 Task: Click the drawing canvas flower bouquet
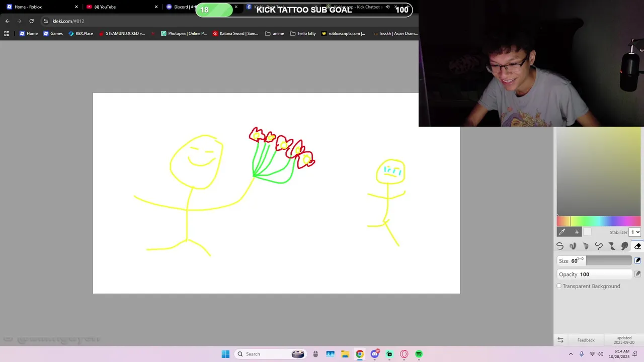click(x=282, y=155)
